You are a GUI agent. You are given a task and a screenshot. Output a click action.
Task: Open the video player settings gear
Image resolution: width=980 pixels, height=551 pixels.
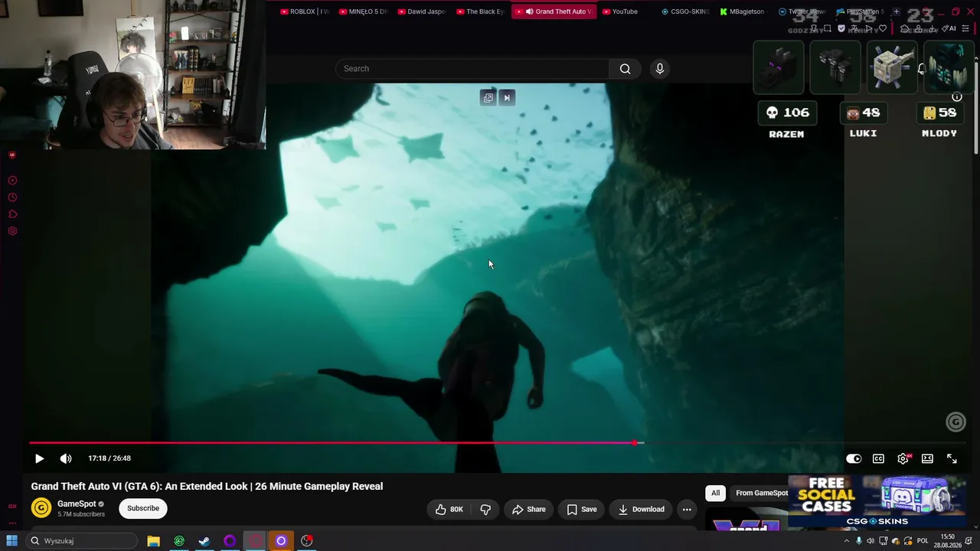point(903,458)
